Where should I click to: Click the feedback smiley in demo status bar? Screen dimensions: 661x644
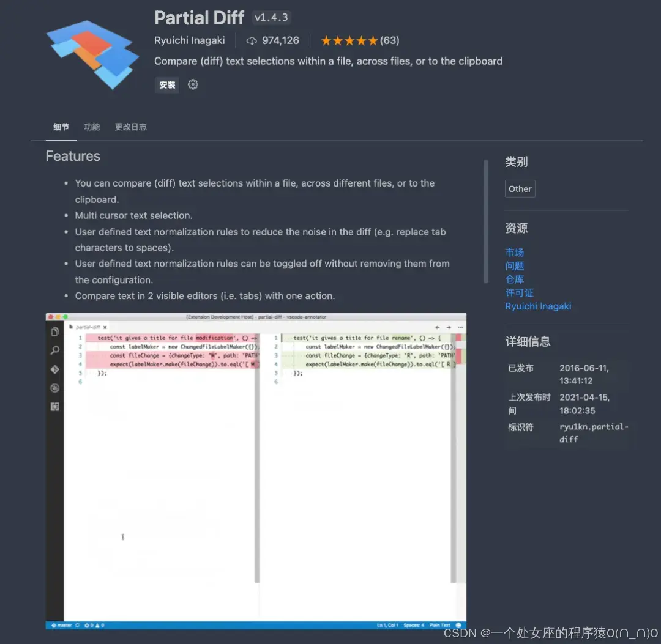(x=458, y=626)
